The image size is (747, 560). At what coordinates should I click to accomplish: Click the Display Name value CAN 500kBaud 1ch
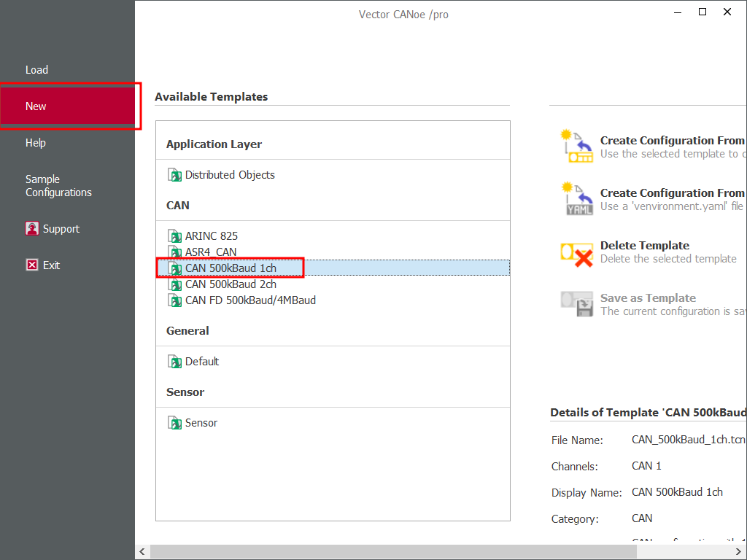pyautogui.click(x=677, y=492)
